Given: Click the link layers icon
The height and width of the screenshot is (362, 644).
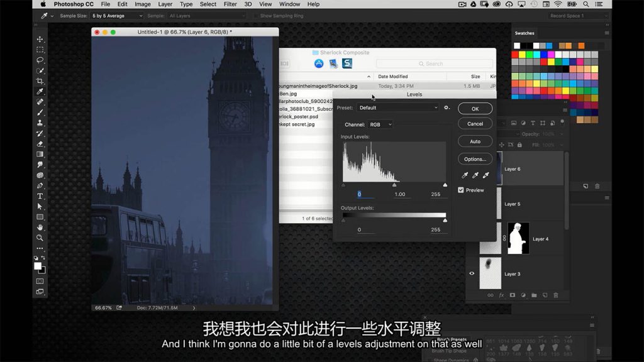Looking at the screenshot, I should click(491, 295).
